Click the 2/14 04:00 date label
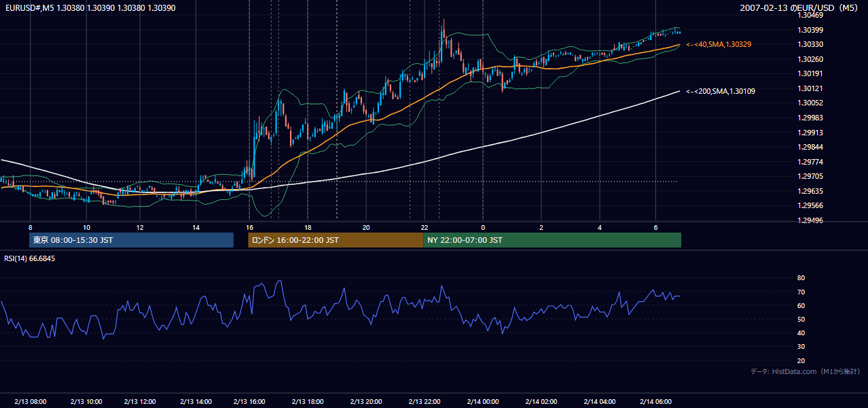Viewport: 868px width, 408px height. [x=600, y=402]
